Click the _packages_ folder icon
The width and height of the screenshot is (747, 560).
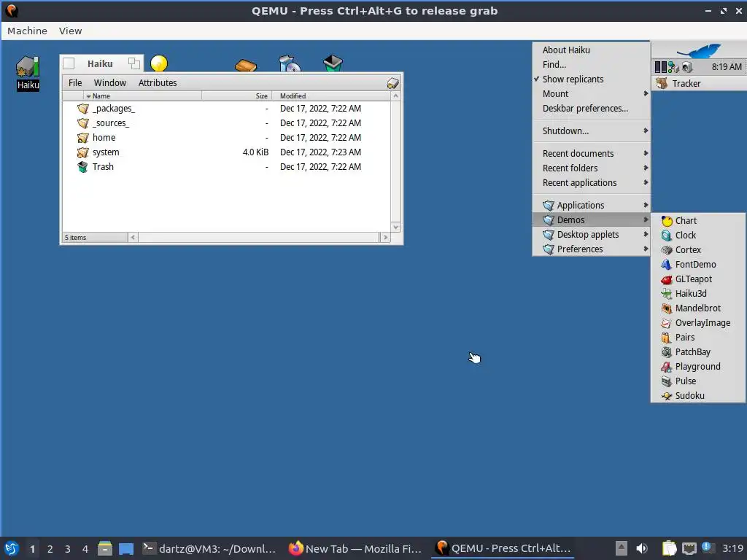coord(83,109)
